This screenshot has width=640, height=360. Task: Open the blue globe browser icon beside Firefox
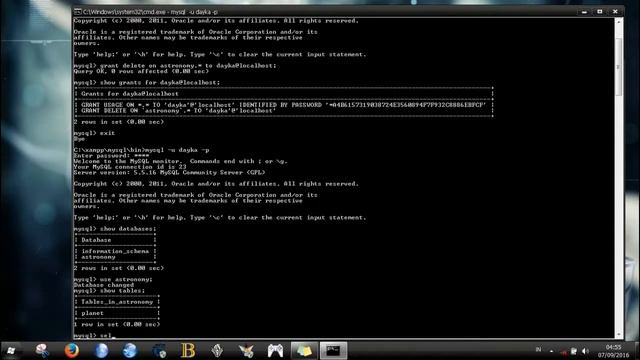[101, 350]
